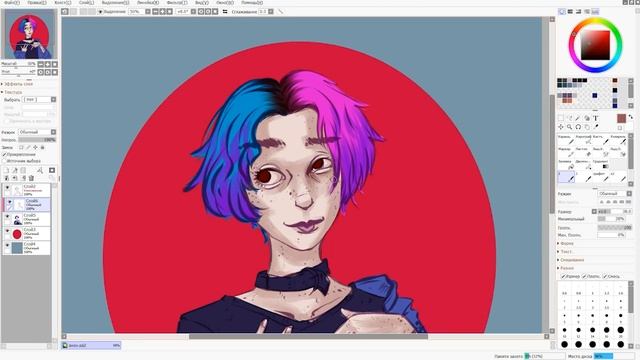This screenshot has width=640, height=360.
Task: Delete the selected layer with trash icon
Action: click(31, 178)
